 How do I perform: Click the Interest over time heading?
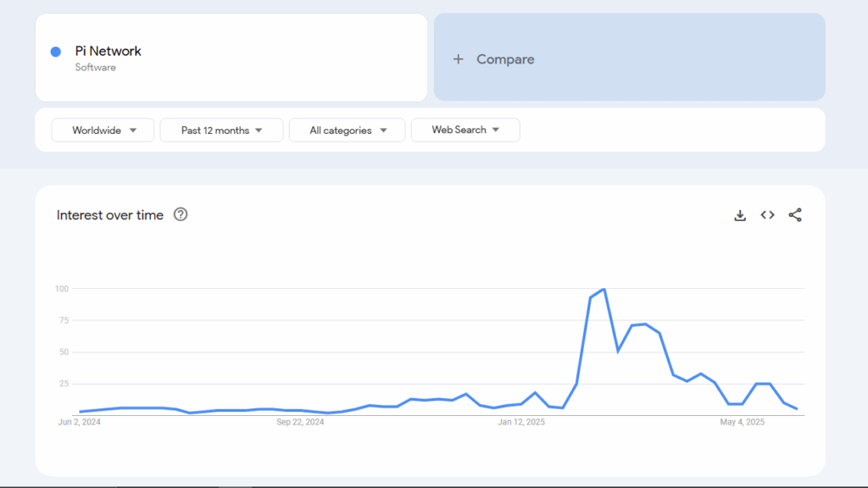pos(109,214)
